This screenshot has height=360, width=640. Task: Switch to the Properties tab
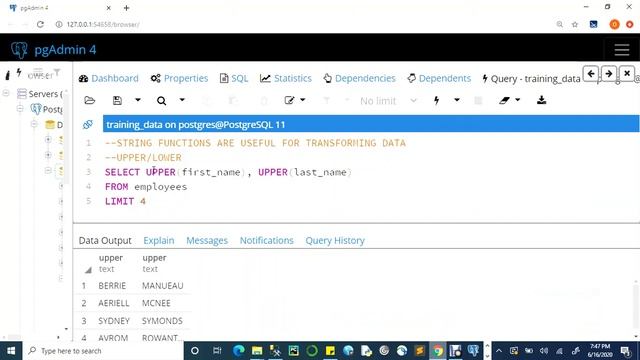(179, 78)
